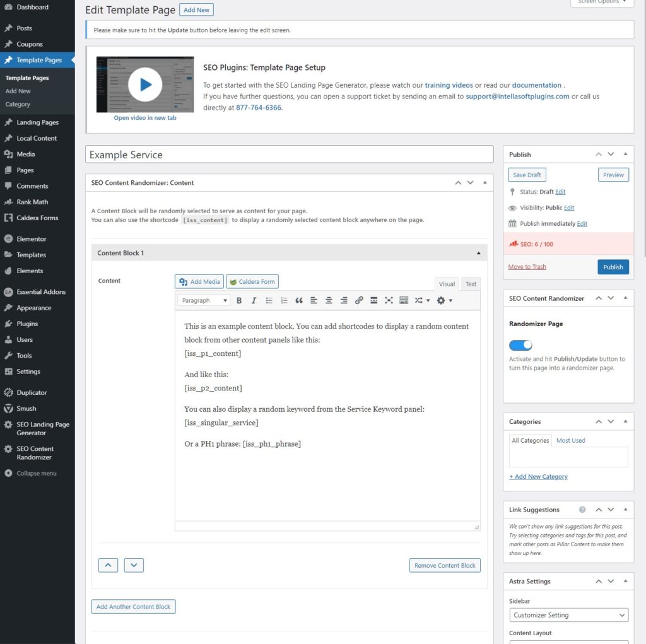Click the Publish button

click(613, 267)
